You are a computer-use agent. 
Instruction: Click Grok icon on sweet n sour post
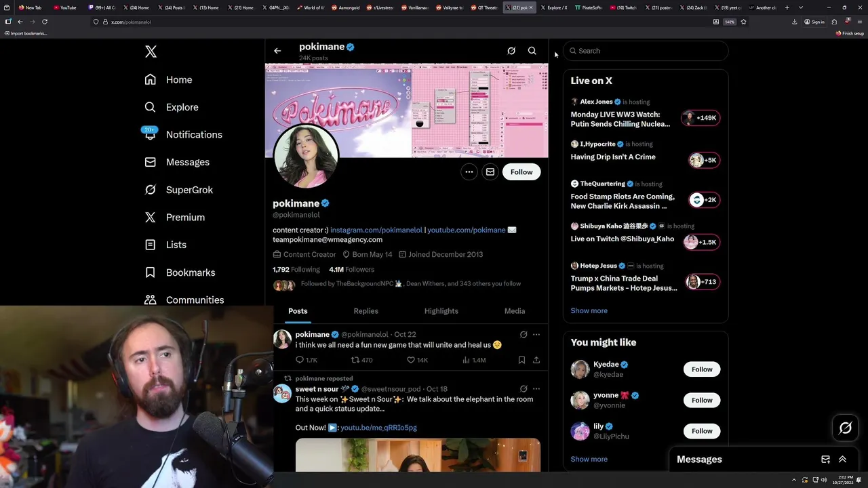(524, 389)
